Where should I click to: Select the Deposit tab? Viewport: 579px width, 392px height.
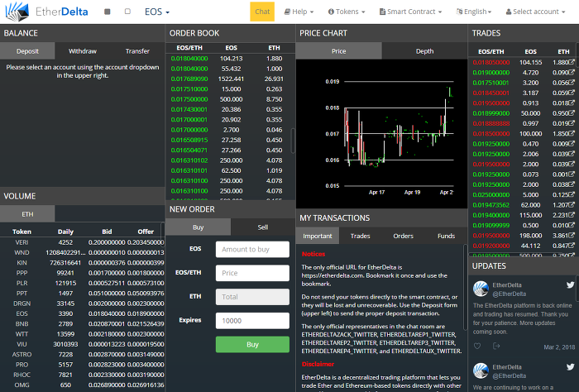tap(27, 51)
